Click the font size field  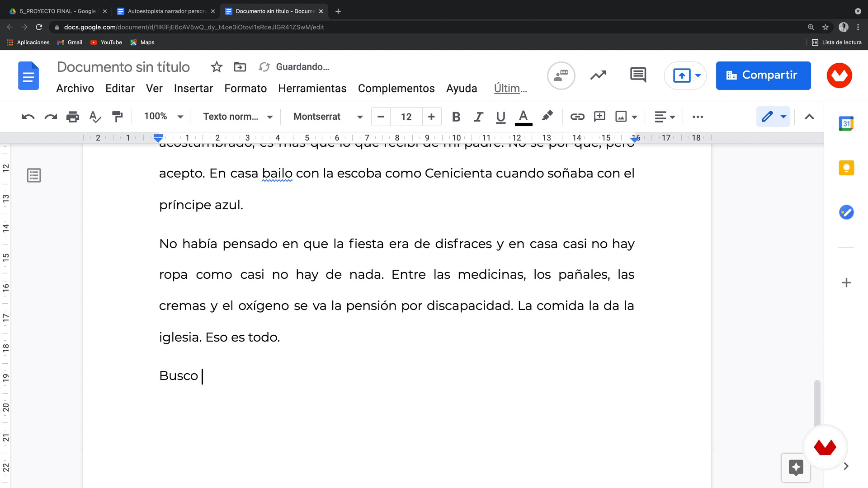tap(406, 117)
